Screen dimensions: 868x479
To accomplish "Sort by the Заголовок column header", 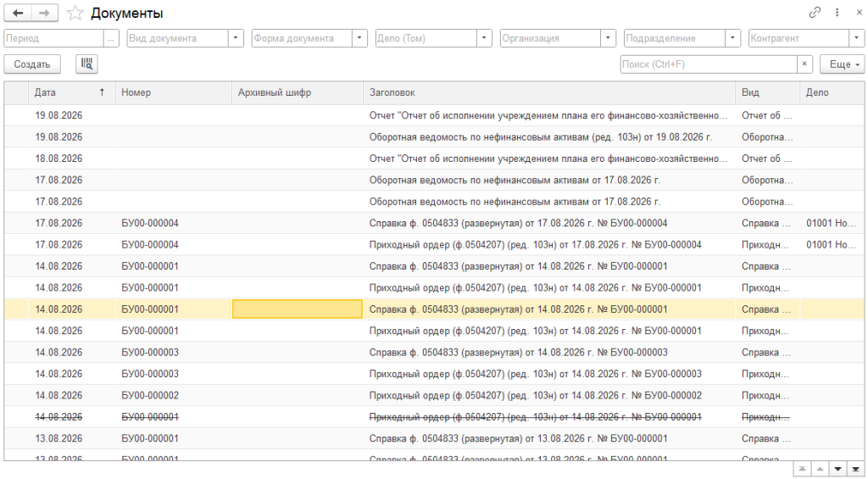I will click(549, 92).
